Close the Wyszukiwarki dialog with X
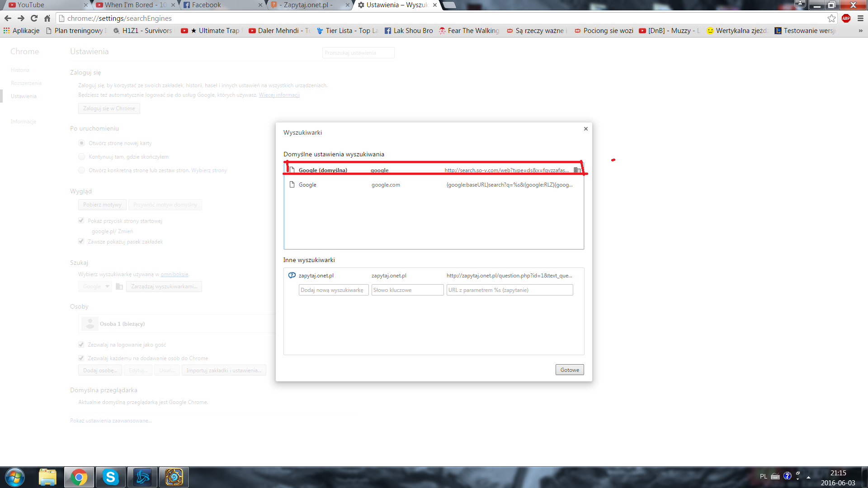The width and height of the screenshot is (868, 488). (x=586, y=129)
